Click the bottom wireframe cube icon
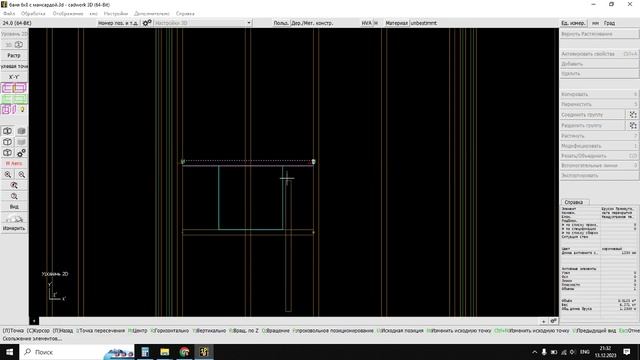This screenshot has width=640, height=360. 7,153
